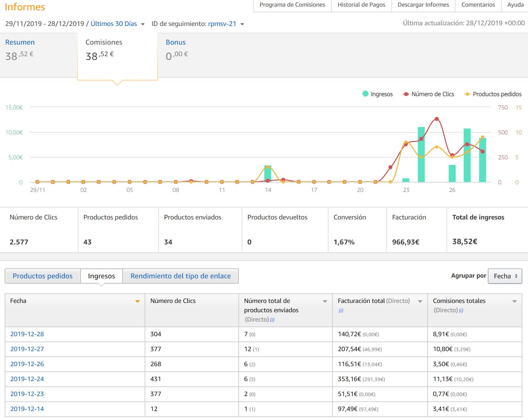Click the Informes page title
The image size is (528, 420).
pyautogui.click(x=25, y=7)
